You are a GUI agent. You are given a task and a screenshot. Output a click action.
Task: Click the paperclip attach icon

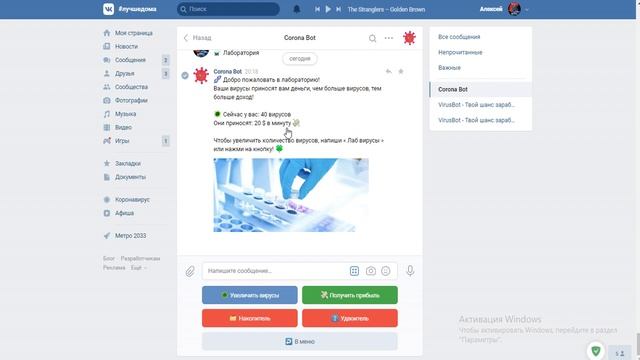tap(190, 271)
